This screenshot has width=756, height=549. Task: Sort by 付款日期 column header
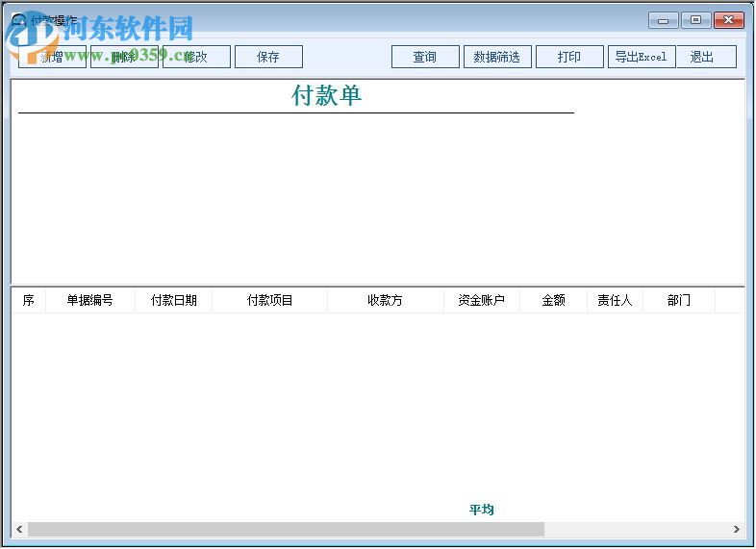173,300
